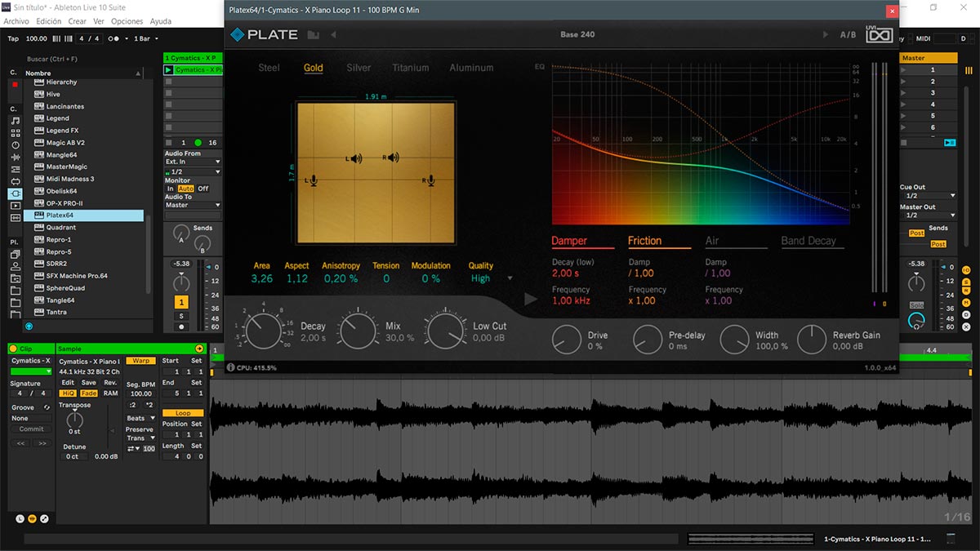Set Monitor to In
The width and height of the screenshot is (980, 551).
tap(171, 189)
